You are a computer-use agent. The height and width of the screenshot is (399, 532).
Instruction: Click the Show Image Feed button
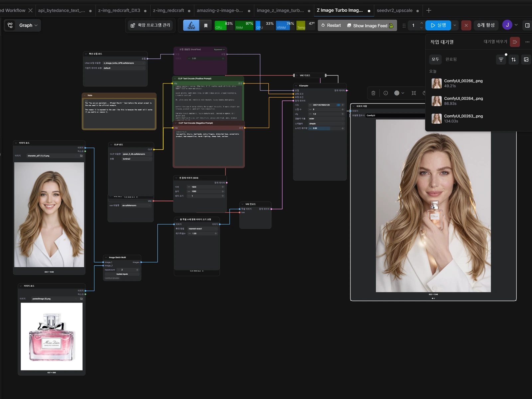click(x=370, y=26)
